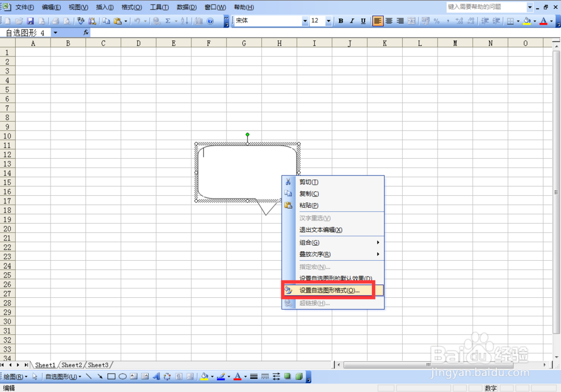Insert WordArt from the drawing toolbar
The width and height of the screenshot is (561, 392).
[157, 376]
